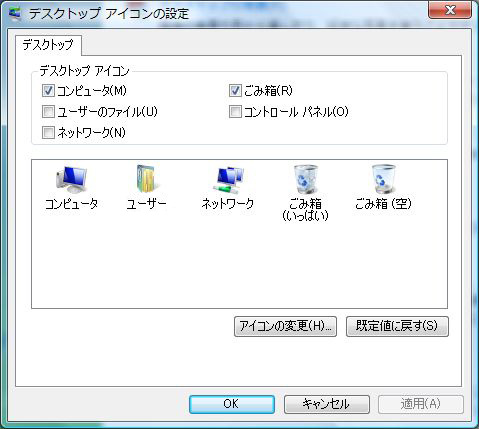Switch to the デスクトップ tab
This screenshot has width=479, height=429.
[x=48, y=45]
